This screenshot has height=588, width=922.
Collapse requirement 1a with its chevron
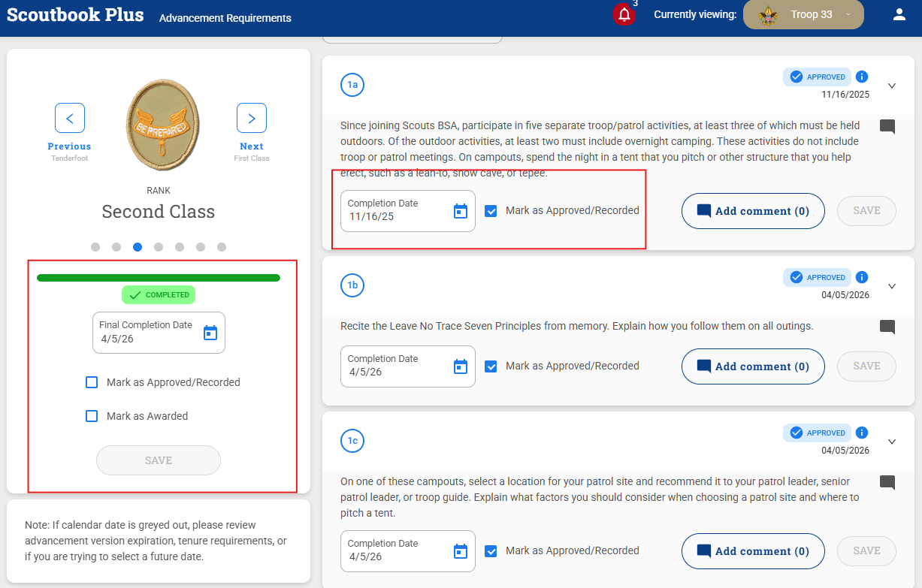892,86
